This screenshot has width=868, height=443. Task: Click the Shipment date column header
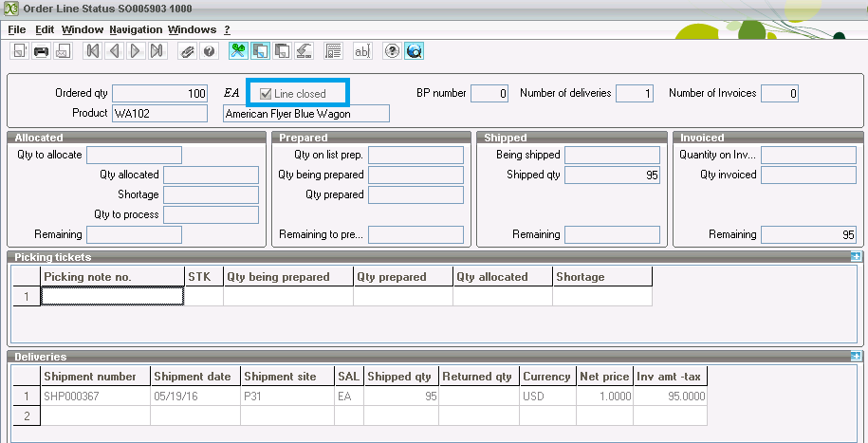(194, 376)
